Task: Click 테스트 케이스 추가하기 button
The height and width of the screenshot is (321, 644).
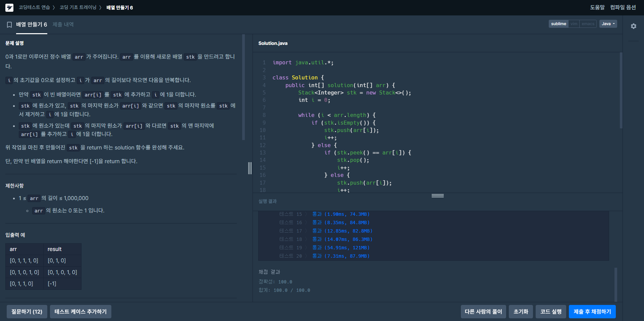Action: click(80, 312)
